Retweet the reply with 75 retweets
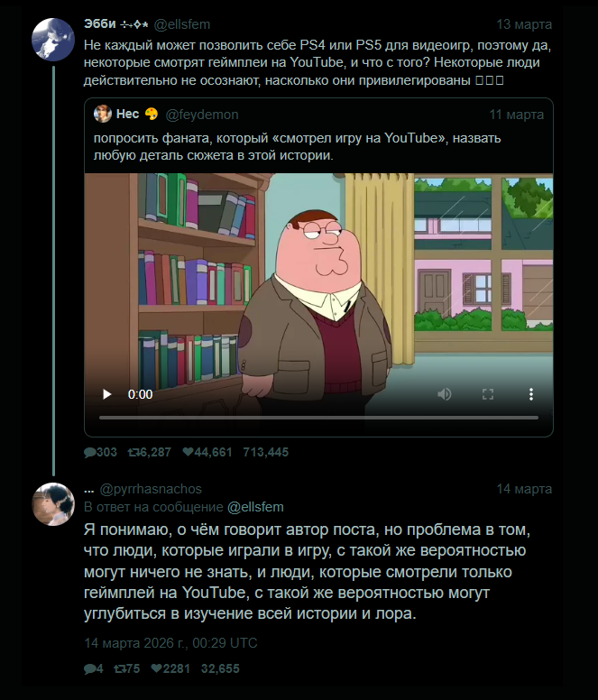This screenshot has width=598, height=700. 120,668
